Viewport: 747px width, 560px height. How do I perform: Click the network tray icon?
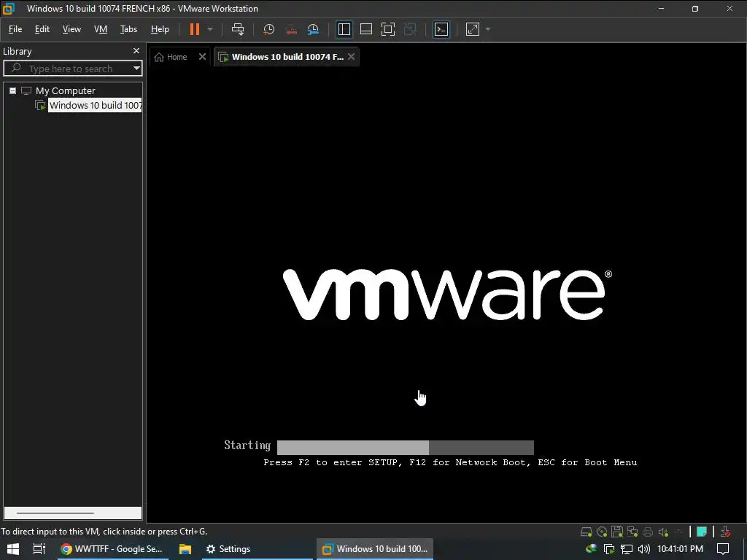tap(627, 549)
